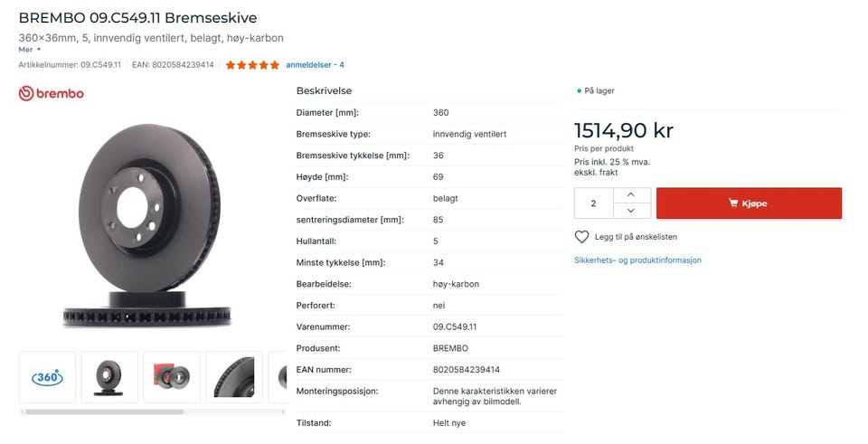Open Sikkerhets- og produktinformasjon link
The image size is (868, 444).
tap(637, 260)
